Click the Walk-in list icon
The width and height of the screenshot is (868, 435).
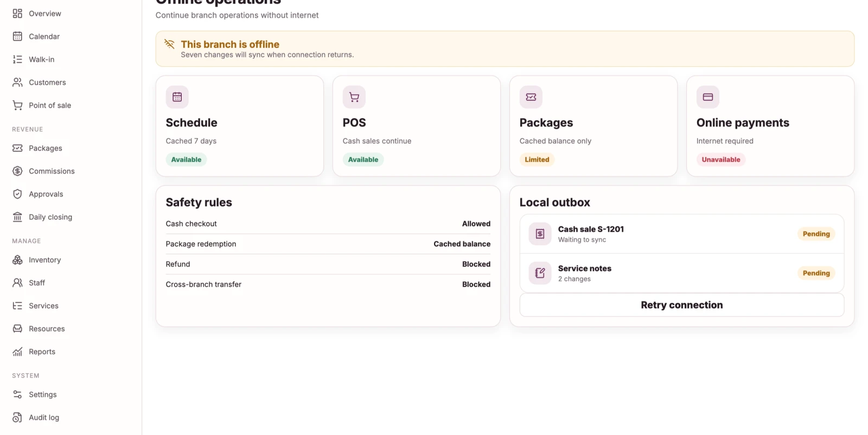(x=17, y=59)
